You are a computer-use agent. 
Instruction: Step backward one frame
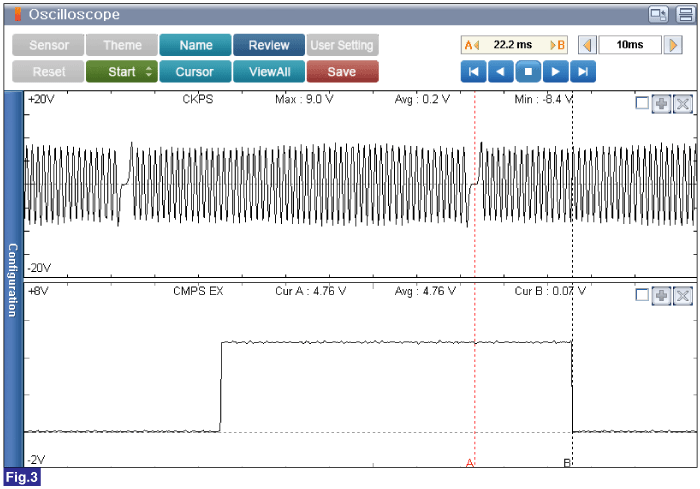coord(501,71)
